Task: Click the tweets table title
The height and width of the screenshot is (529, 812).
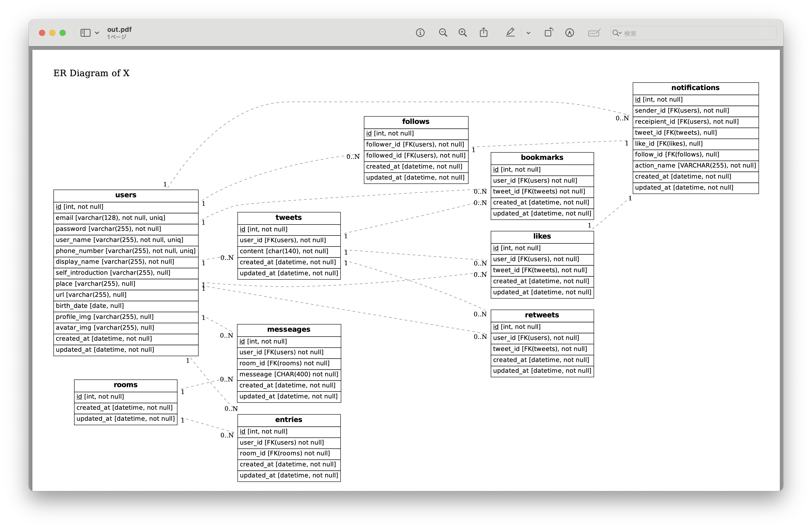Action: 289,218
